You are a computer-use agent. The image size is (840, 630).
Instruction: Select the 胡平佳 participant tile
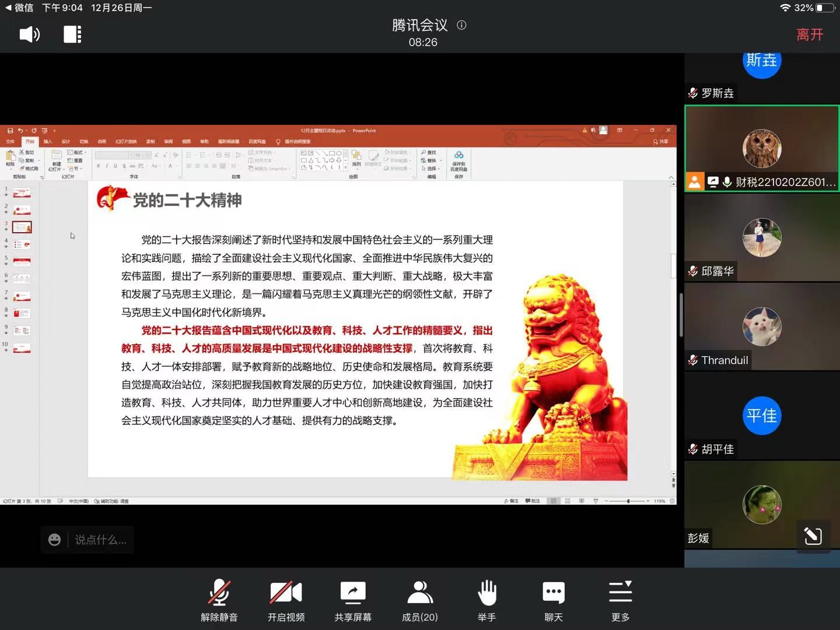(762, 416)
